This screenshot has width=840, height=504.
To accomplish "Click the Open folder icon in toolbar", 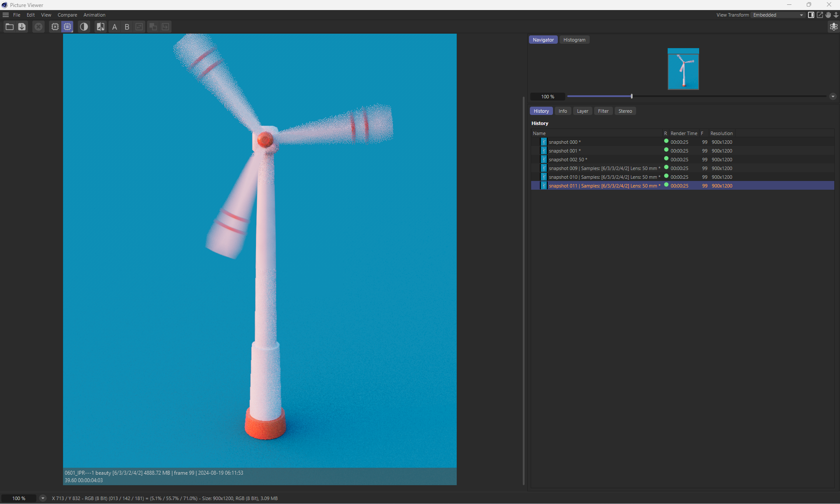I will click(x=9, y=27).
